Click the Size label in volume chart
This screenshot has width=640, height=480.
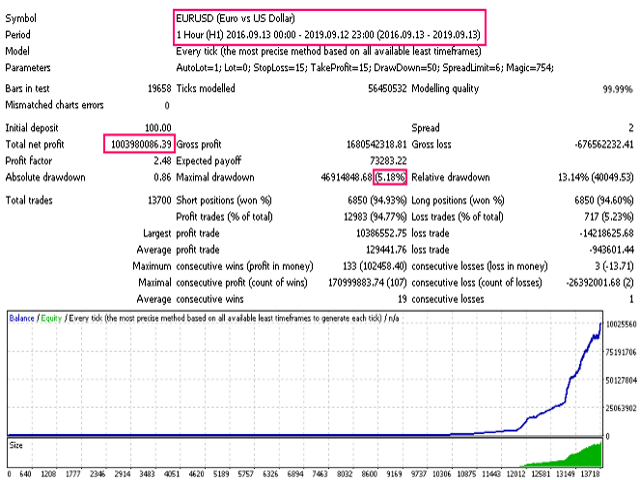click(16, 445)
